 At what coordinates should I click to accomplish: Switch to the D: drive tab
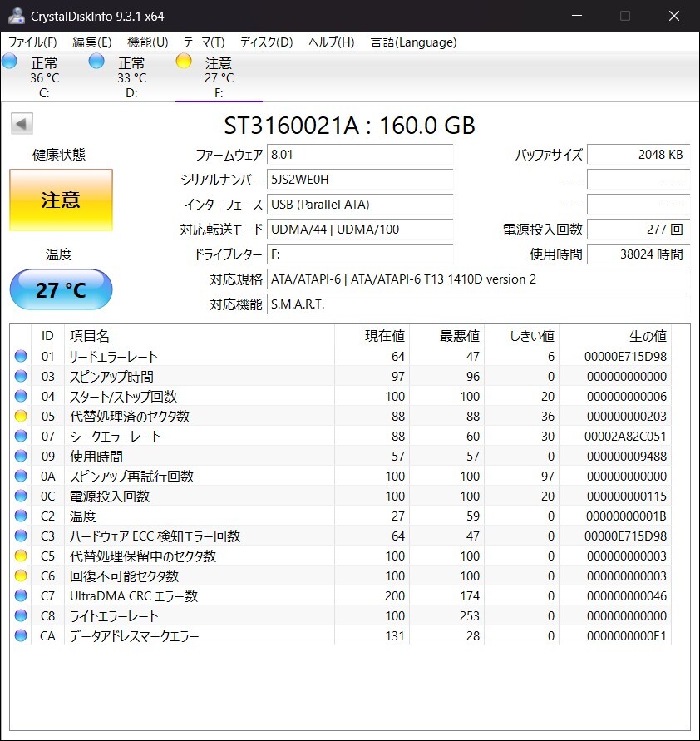tap(131, 77)
